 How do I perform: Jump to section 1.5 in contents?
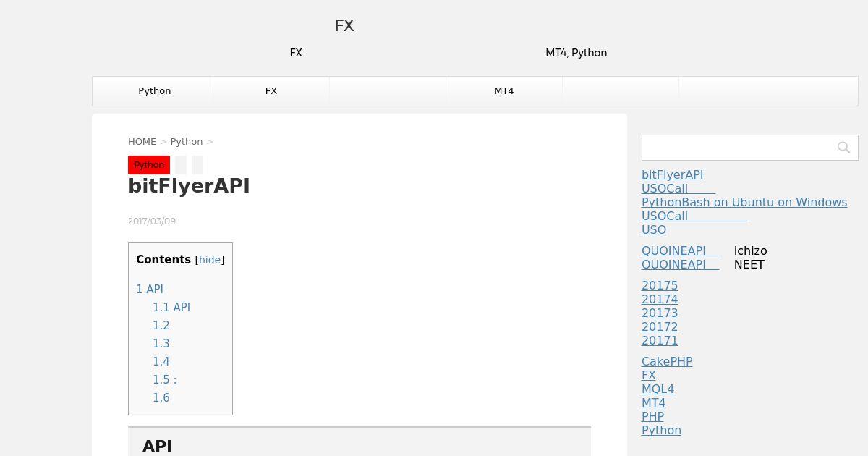click(x=164, y=379)
